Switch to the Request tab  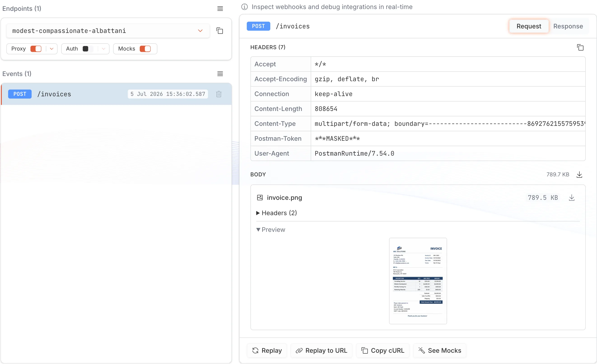(528, 26)
